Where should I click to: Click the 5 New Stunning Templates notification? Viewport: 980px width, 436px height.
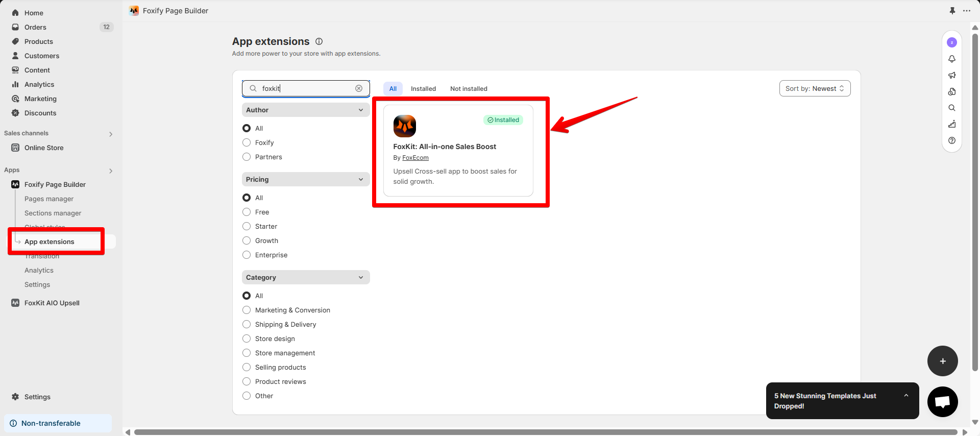[843, 401]
